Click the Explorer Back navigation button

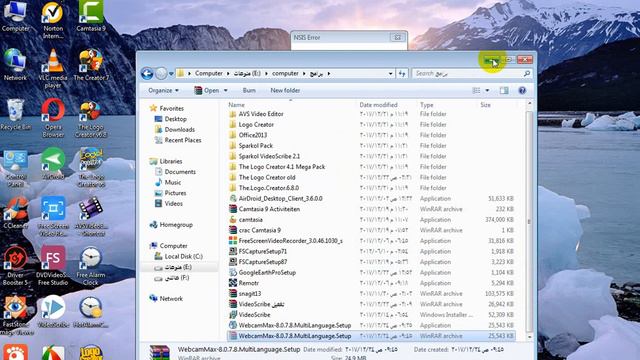[x=147, y=73]
